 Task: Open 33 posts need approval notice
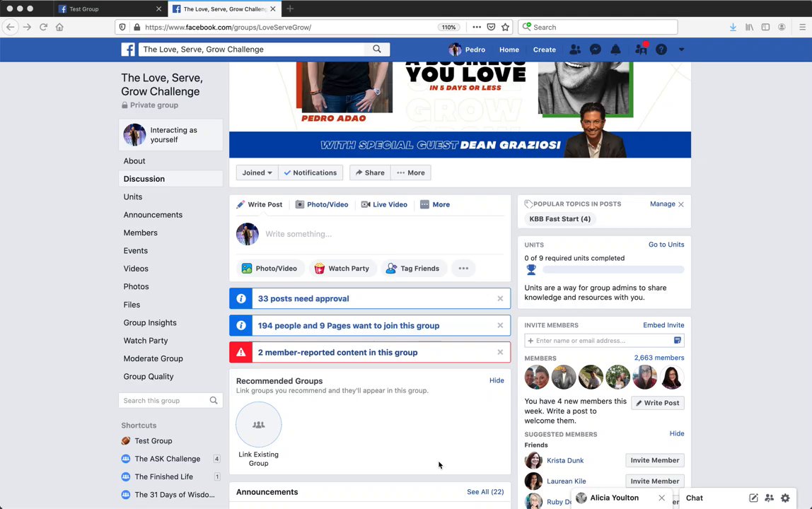(x=303, y=299)
